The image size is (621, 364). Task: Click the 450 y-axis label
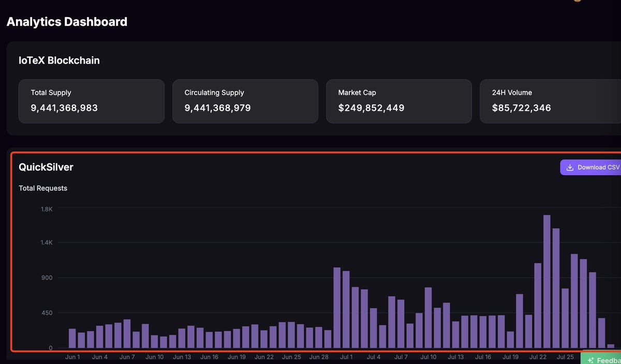click(x=47, y=313)
